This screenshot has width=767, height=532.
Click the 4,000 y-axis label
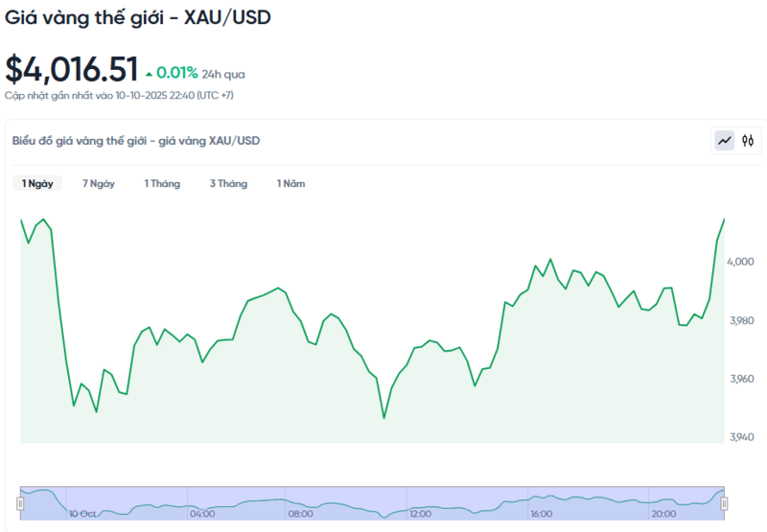click(x=741, y=262)
